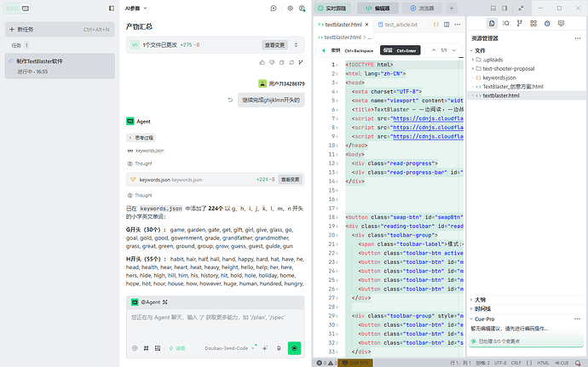Copy the response with copy icon
Image resolution: width=588 pixels, height=367 pixels.
pyautogui.click(x=281, y=62)
